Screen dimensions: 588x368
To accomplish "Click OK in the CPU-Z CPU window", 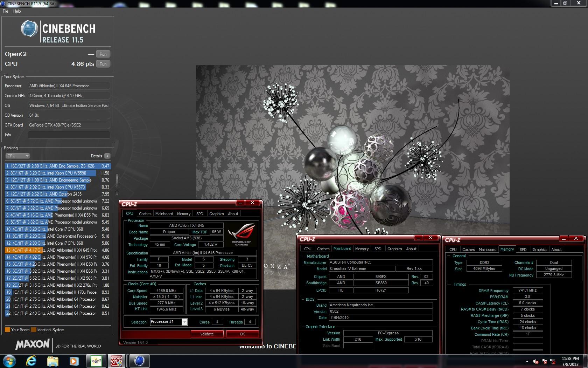I will 242,334.
